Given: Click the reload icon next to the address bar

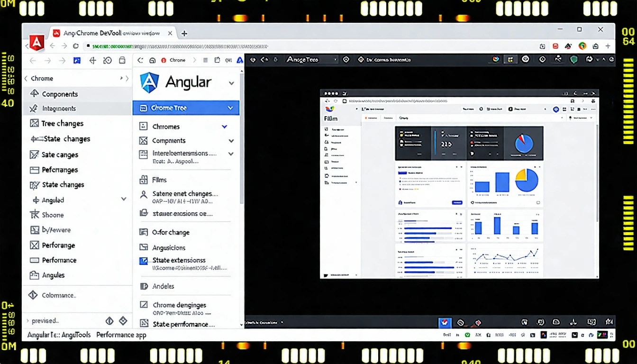Looking at the screenshot, I should (x=76, y=46).
